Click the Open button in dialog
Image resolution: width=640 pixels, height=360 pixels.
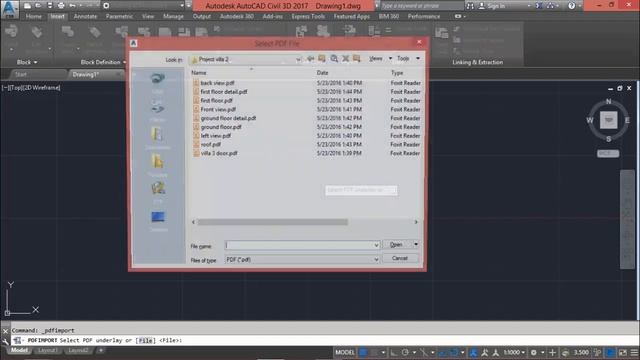pos(396,244)
